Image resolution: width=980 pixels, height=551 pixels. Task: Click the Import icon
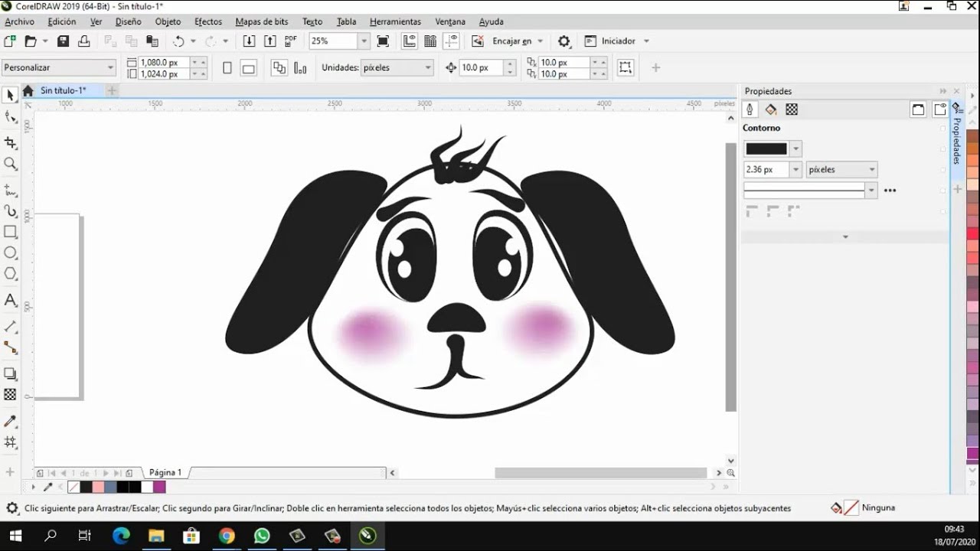[249, 41]
